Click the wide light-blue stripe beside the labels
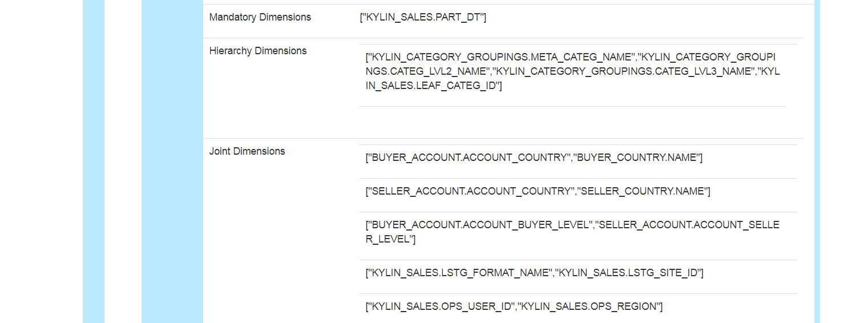Image resolution: width=868 pixels, height=323 pixels. (172, 161)
